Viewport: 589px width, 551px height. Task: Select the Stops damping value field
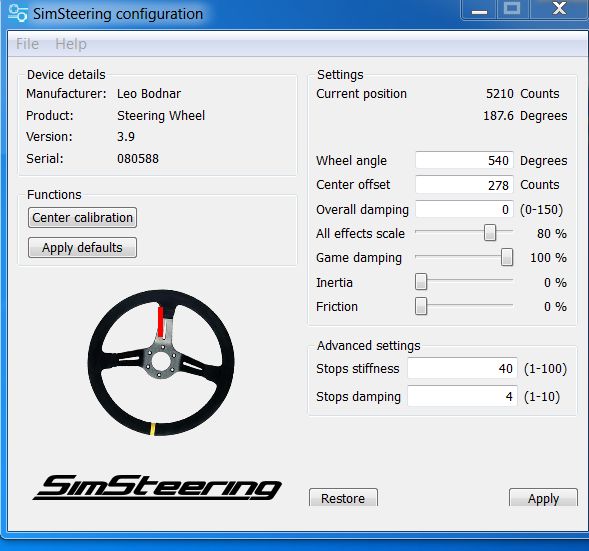[462, 396]
